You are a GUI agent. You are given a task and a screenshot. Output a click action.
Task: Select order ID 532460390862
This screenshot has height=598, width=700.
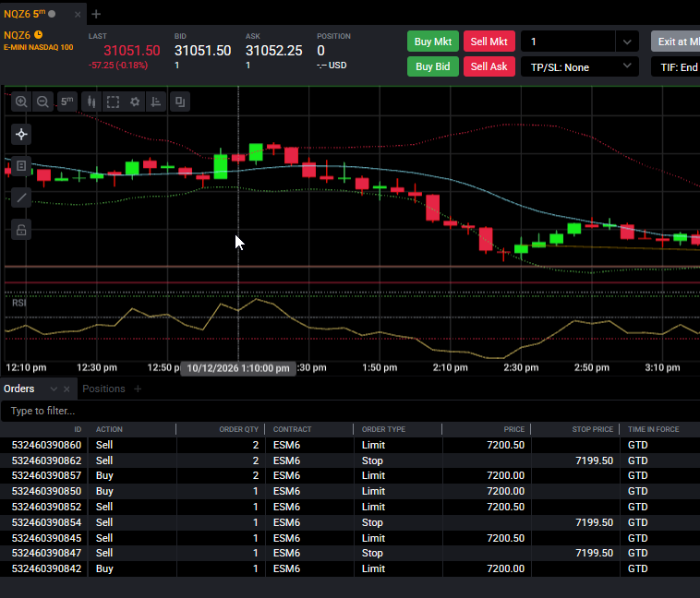[46, 460]
